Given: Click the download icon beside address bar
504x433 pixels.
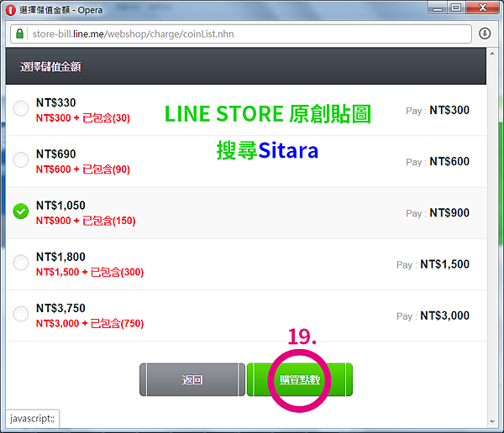Looking at the screenshot, I should coord(485,34).
